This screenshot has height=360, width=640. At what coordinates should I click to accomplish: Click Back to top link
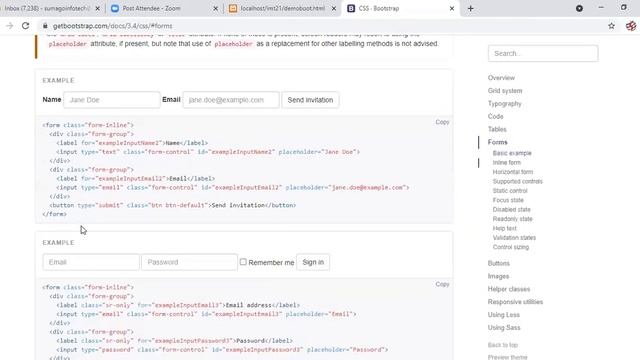click(503, 345)
